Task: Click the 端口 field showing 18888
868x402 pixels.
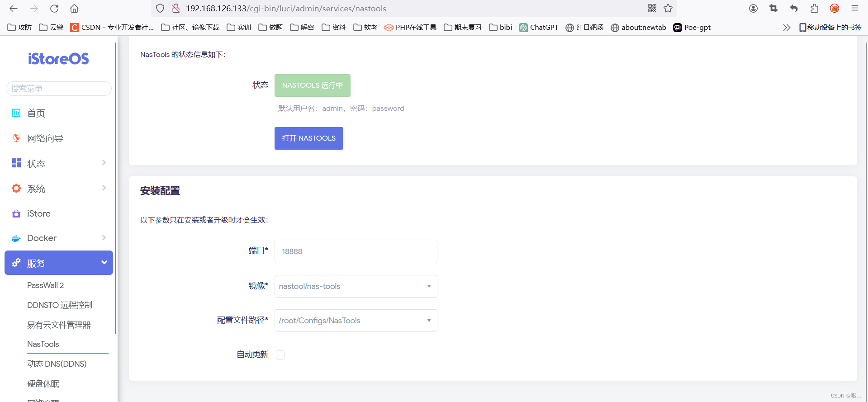Action: coord(356,251)
